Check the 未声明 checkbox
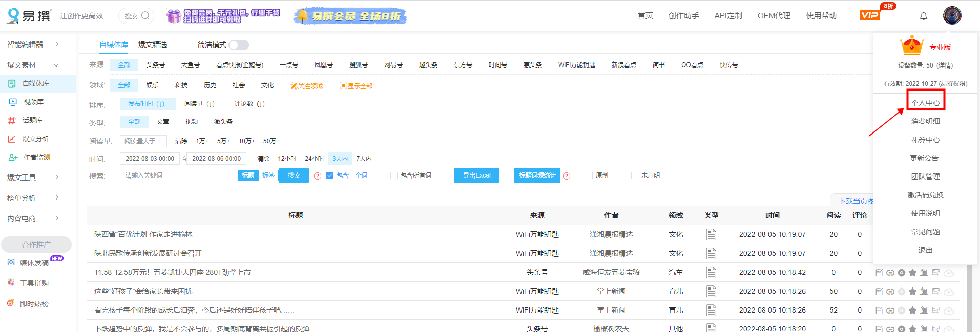Screen dimensions: 980x332 point(635,175)
